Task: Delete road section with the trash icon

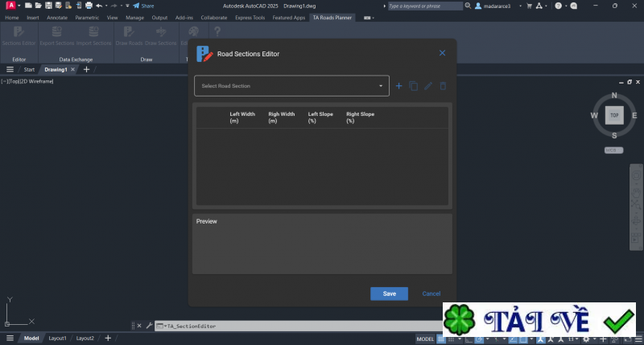Action: pos(443,86)
